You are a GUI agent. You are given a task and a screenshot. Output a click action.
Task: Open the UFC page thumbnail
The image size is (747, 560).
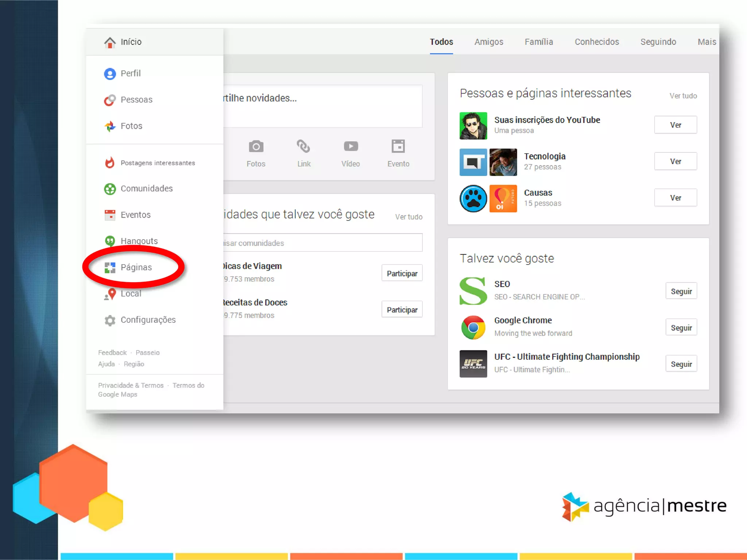[x=473, y=363]
